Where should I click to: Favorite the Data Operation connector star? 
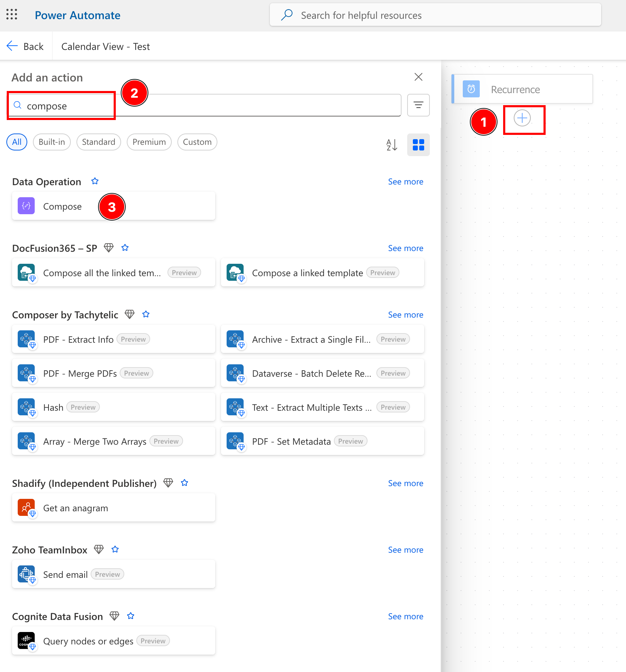[95, 181]
